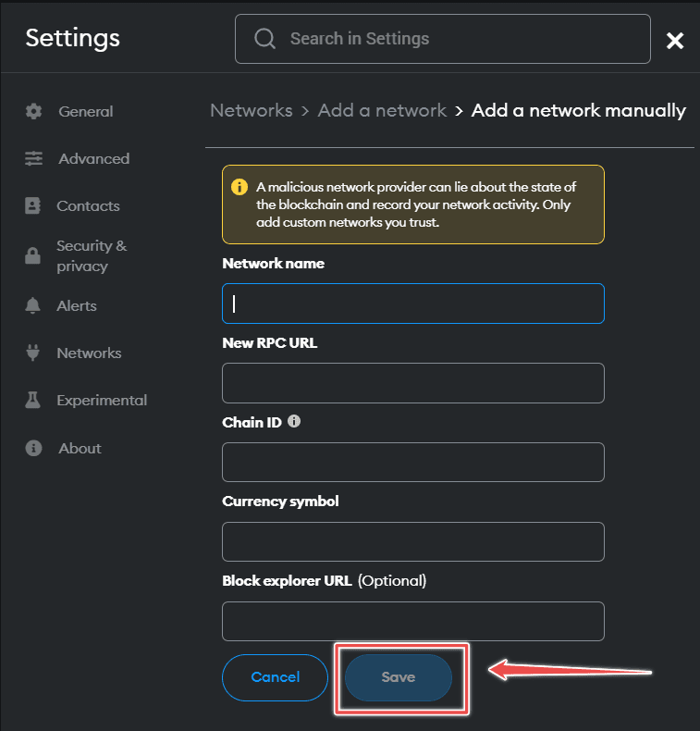Open the Experimental settings section
700x731 pixels.
click(102, 400)
